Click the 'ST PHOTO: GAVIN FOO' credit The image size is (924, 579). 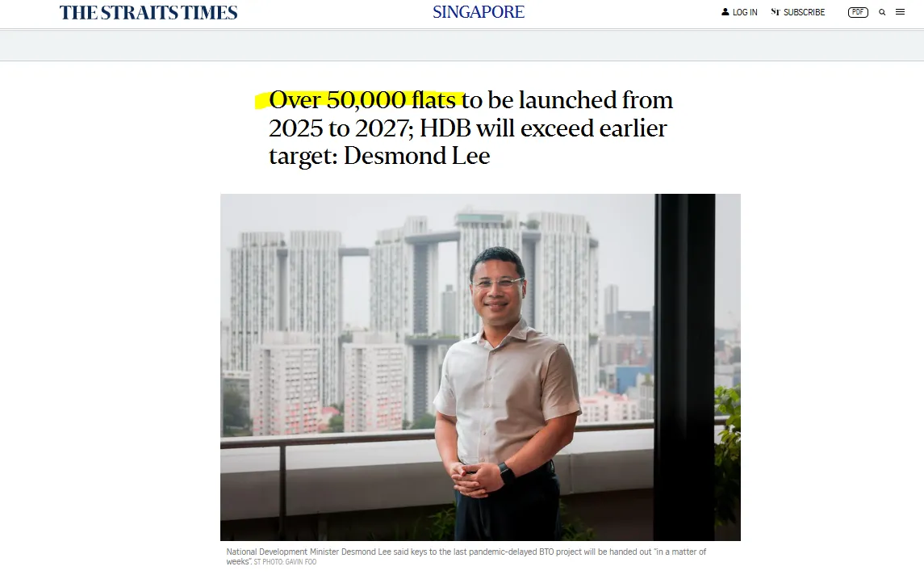click(285, 562)
